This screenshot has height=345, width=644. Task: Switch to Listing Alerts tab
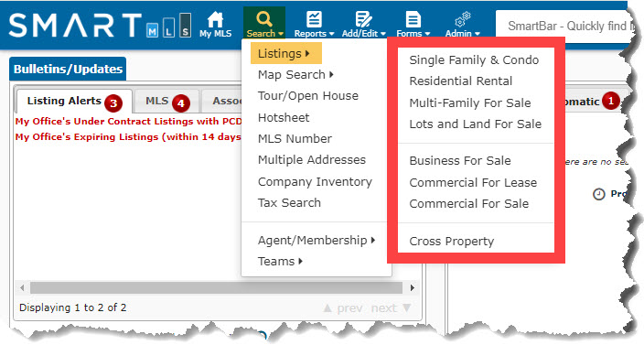[74, 101]
